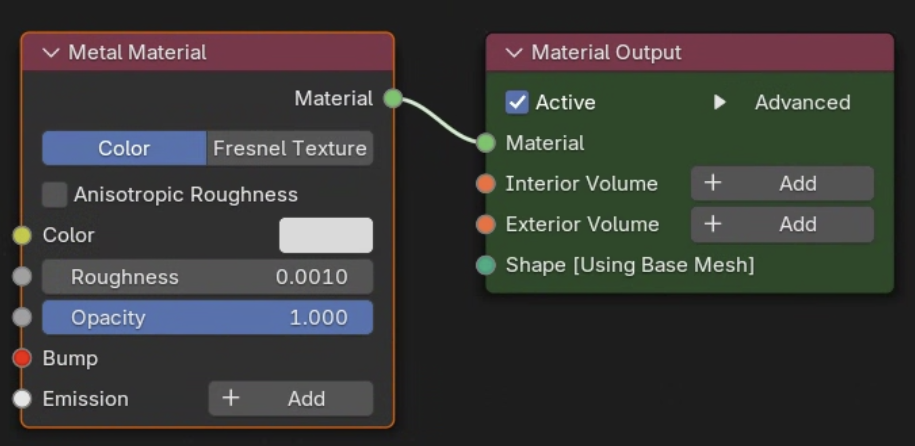
Task: Click the Interior Volume orange socket
Action: (486, 184)
